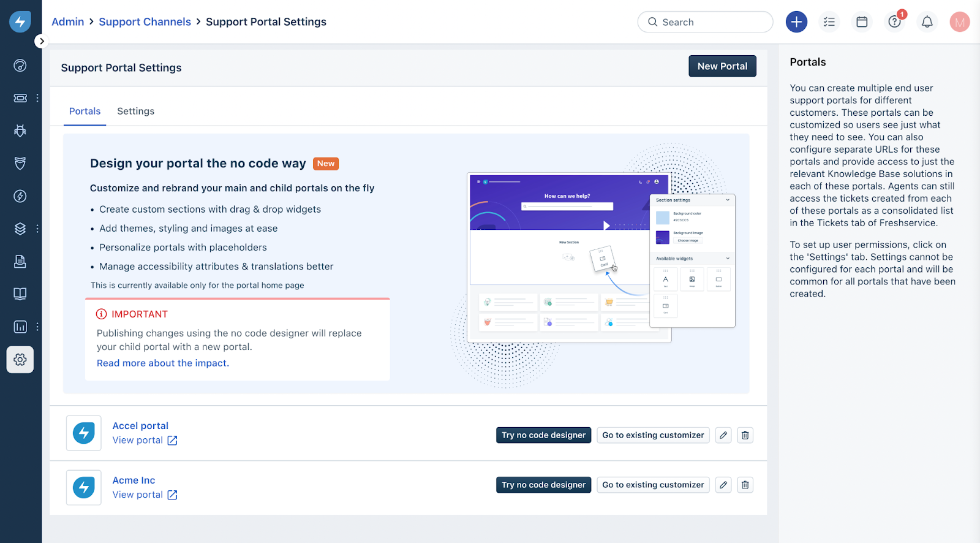Go to Admin breadcrumb
Viewport: 980px width, 543px height.
pyautogui.click(x=68, y=22)
